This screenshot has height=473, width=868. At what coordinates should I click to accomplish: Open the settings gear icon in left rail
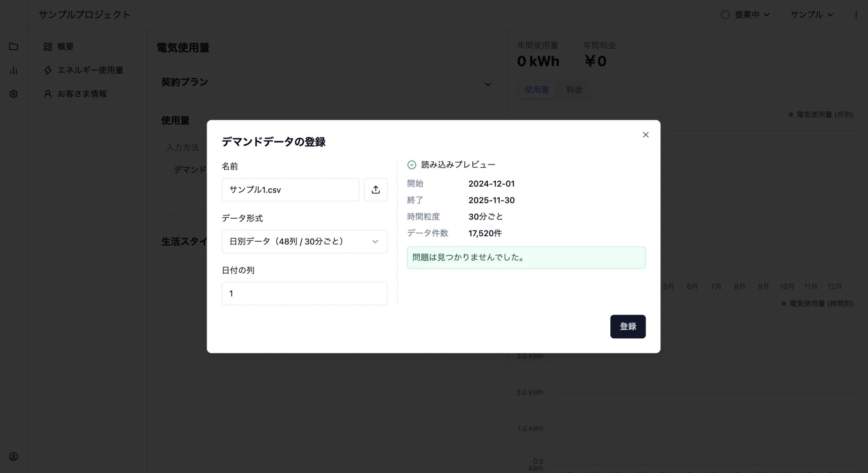[x=14, y=94]
